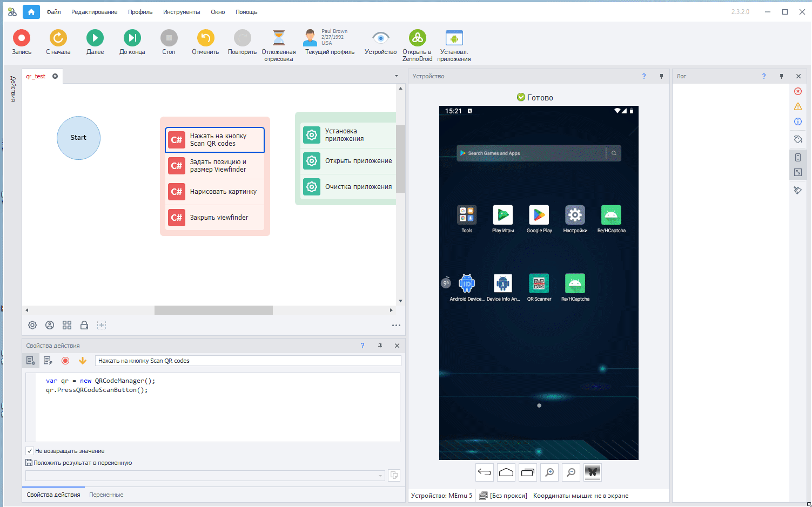Expand the variable selection combo box
The height and width of the screenshot is (507, 812).
click(x=380, y=476)
